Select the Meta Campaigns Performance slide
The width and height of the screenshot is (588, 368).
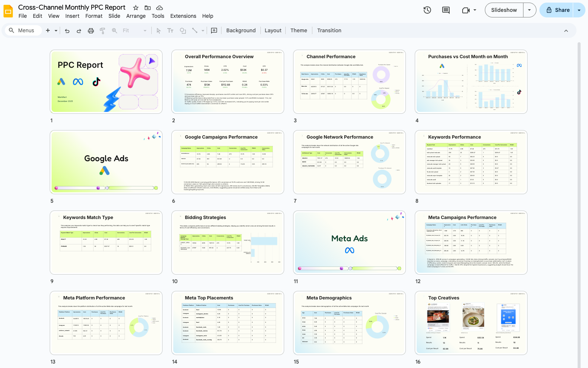[471, 242]
